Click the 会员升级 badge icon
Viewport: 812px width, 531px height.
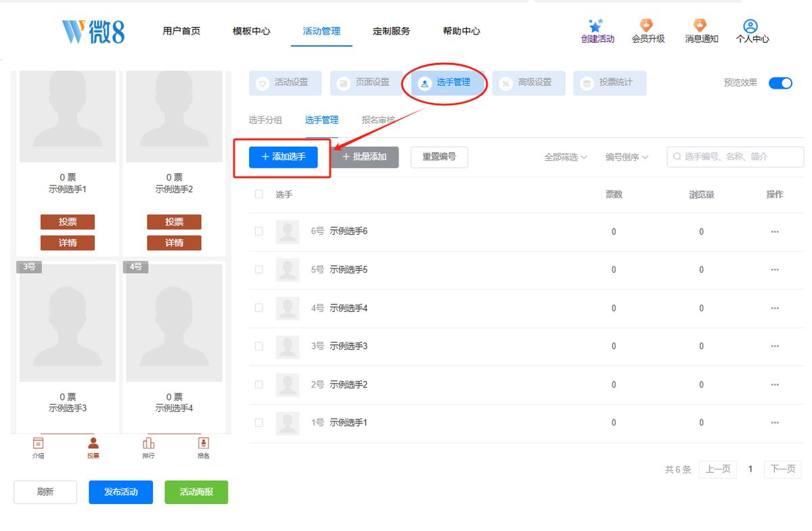[x=647, y=26]
